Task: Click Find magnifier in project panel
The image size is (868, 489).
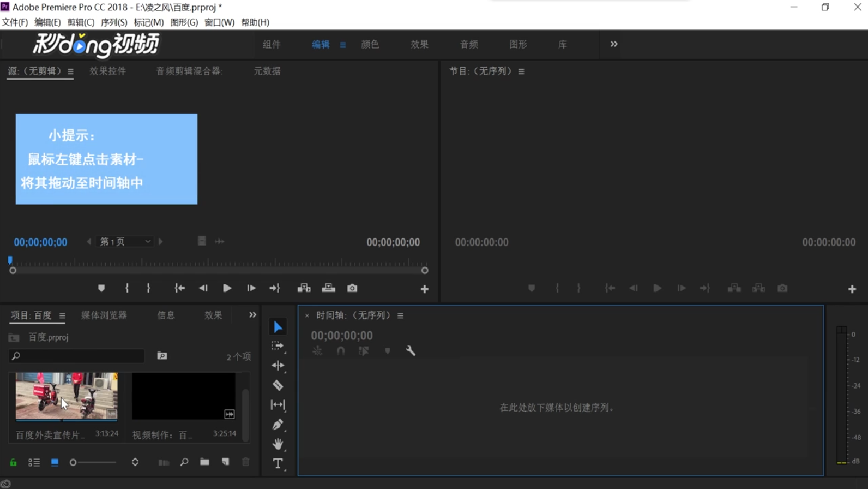Action: click(x=184, y=462)
